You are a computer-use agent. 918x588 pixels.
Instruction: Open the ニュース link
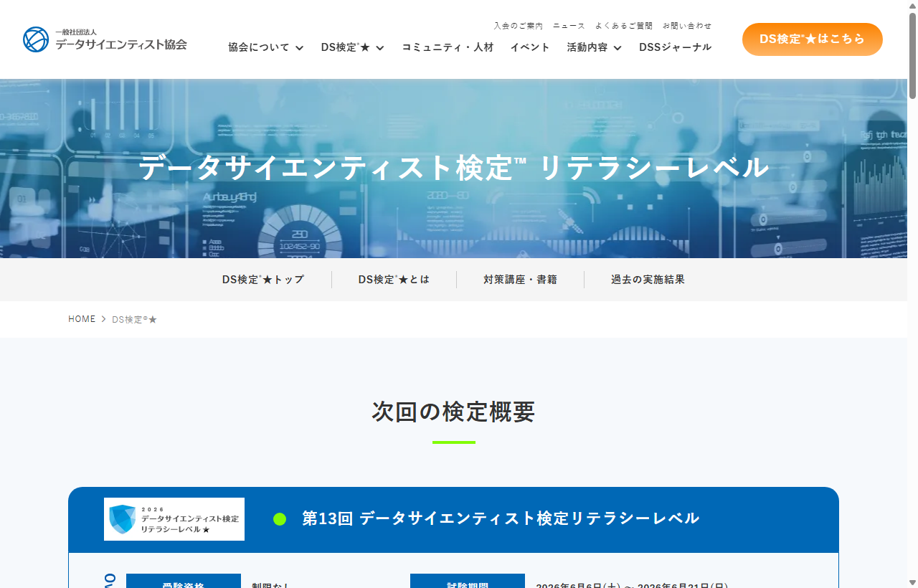pos(569,26)
